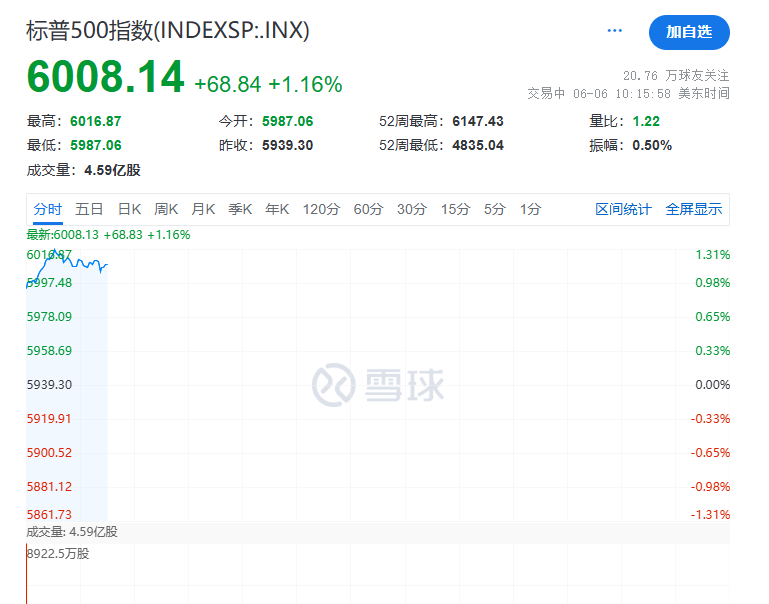Click the 5958.69 price axis label
769x604 pixels.
[x=49, y=351]
